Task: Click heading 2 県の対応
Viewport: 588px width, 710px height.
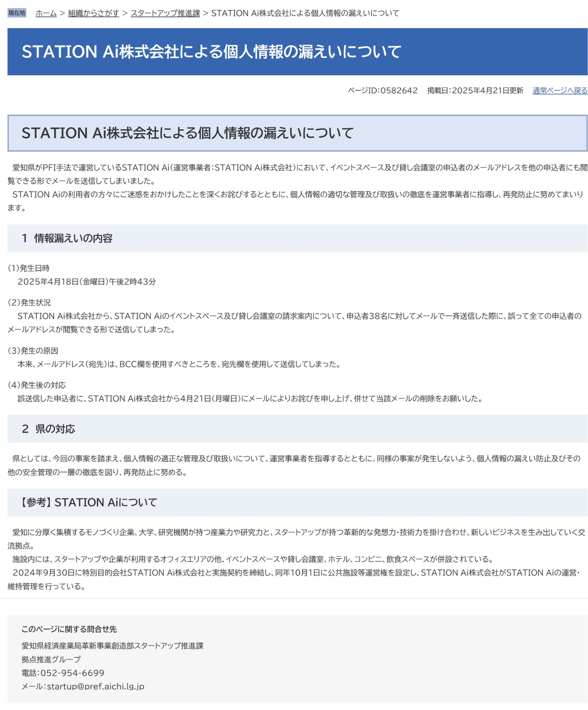Action: 297,428
